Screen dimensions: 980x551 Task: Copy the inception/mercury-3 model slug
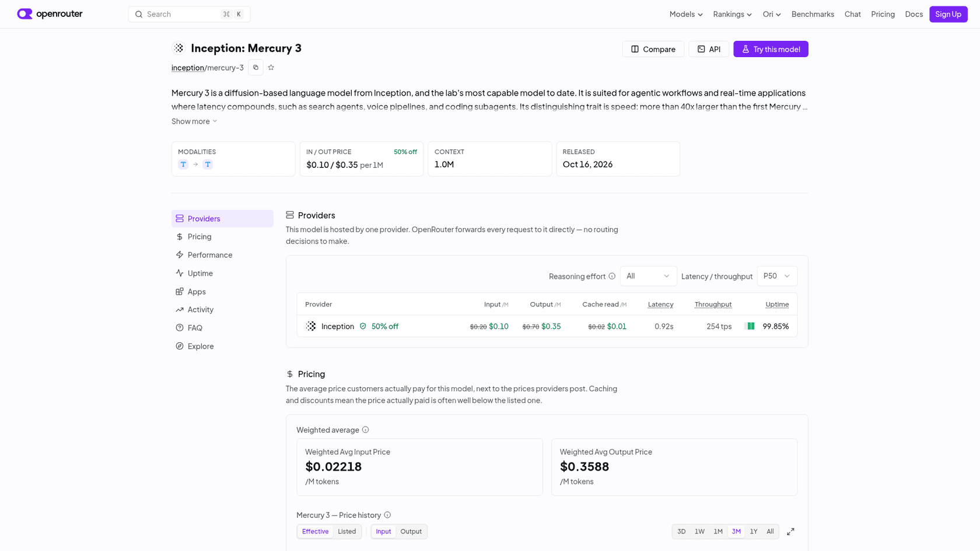(x=256, y=68)
